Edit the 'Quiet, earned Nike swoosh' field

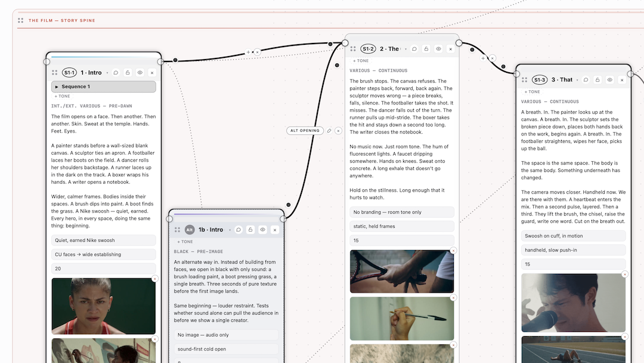[104, 241]
